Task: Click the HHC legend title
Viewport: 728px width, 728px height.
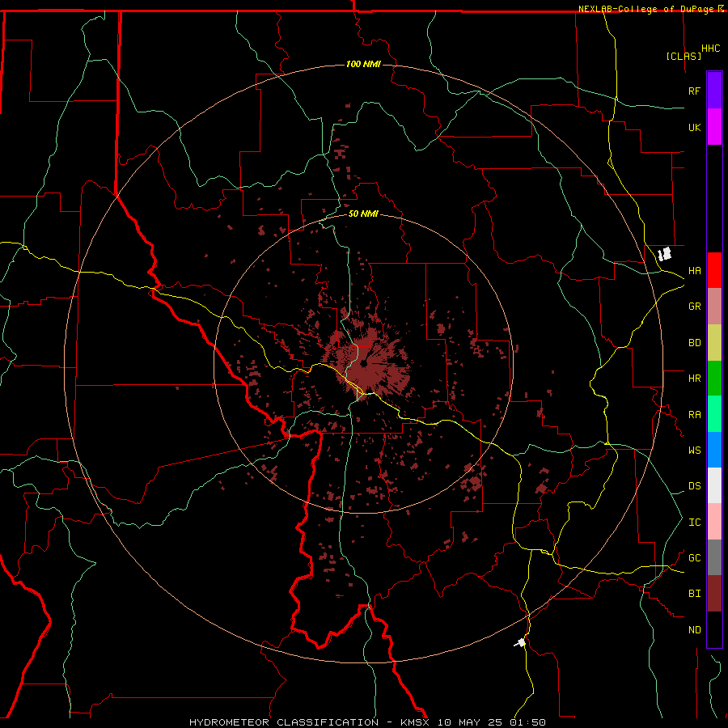Action: click(x=710, y=49)
